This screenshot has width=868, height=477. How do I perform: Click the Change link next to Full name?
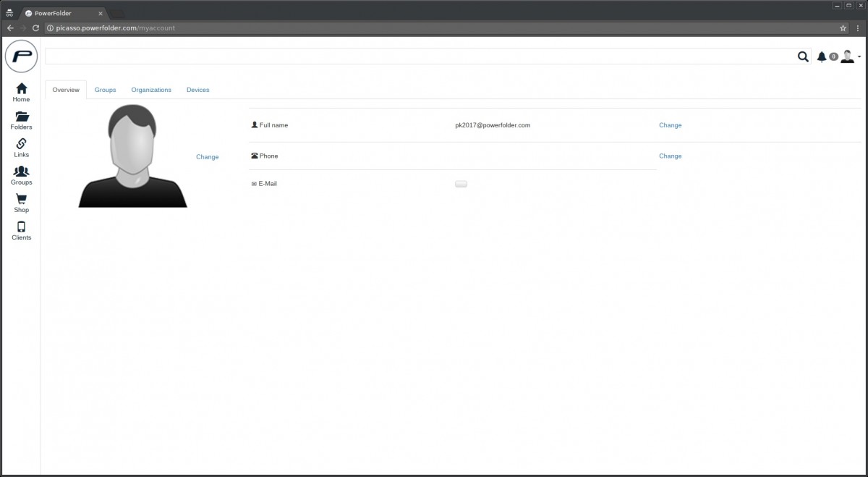click(x=670, y=124)
